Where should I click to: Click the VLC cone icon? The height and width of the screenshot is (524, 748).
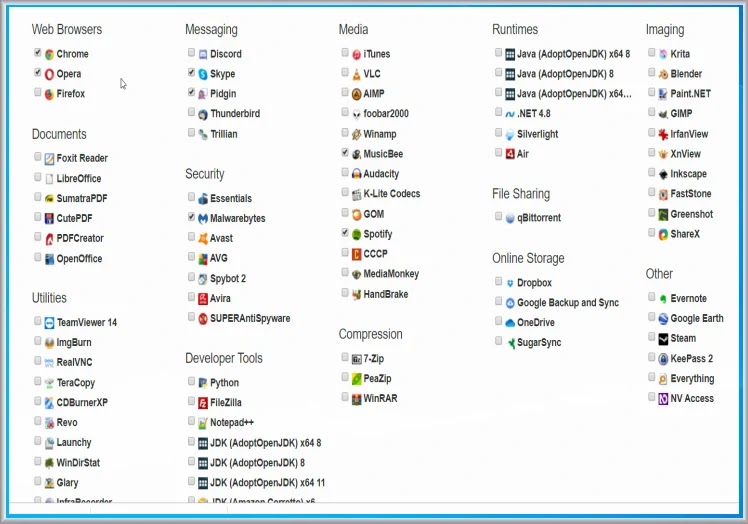tap(356, 74)
